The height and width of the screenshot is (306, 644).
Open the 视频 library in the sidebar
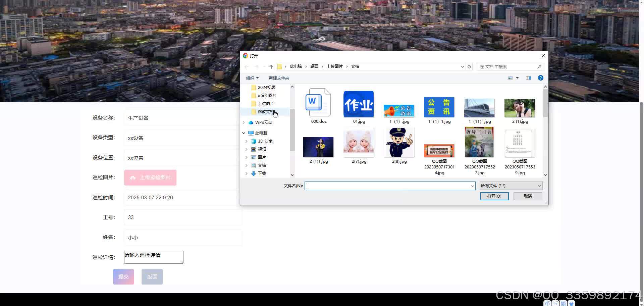click(x=254, y=149)
